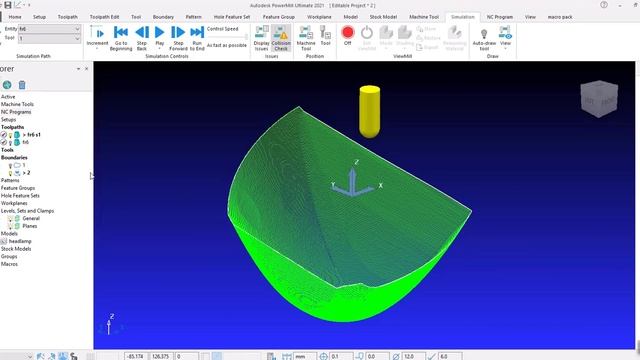Click the recycle bin icon in Explorer

point(22,85)
